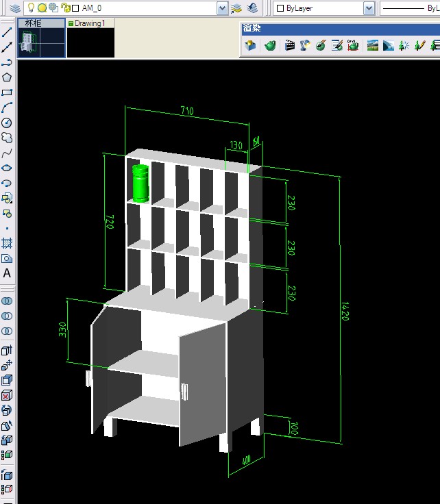Select the Point tool
The image size is (440, 504).
point(7,229)
